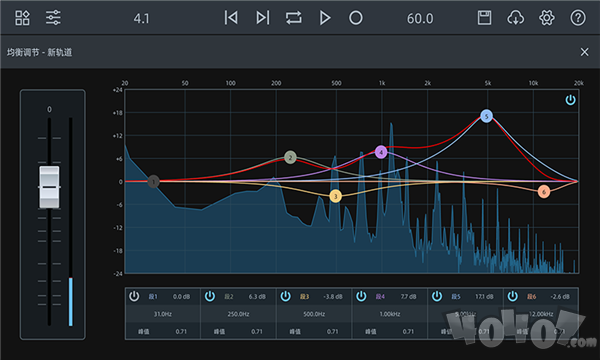Open the 峰值 filter type selector of band 1
600x360 pixels.
(143, 331)
